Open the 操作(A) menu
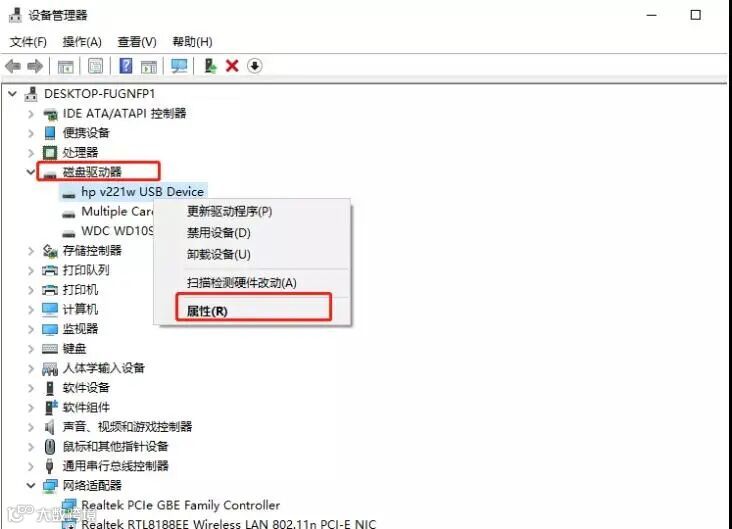 pyautogui.click(x=82, y=42)
